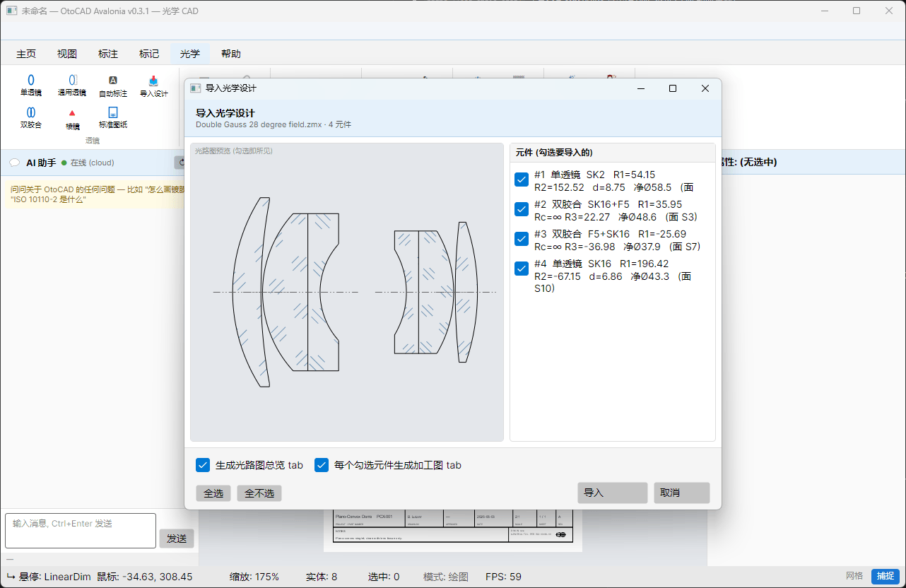This screenshot has width=906, height=588.
Task: Click the 选中: 0 selection count
Action: coord(384,577)
